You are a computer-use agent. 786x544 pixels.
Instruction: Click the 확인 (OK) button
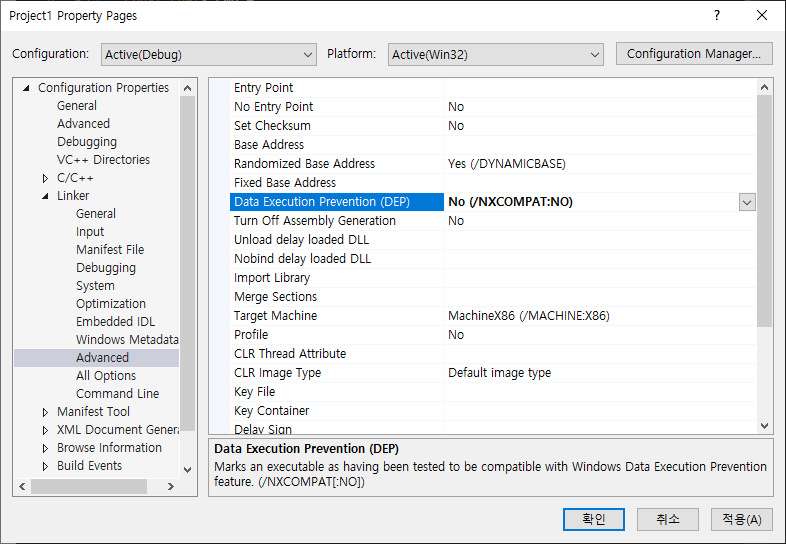594,519
